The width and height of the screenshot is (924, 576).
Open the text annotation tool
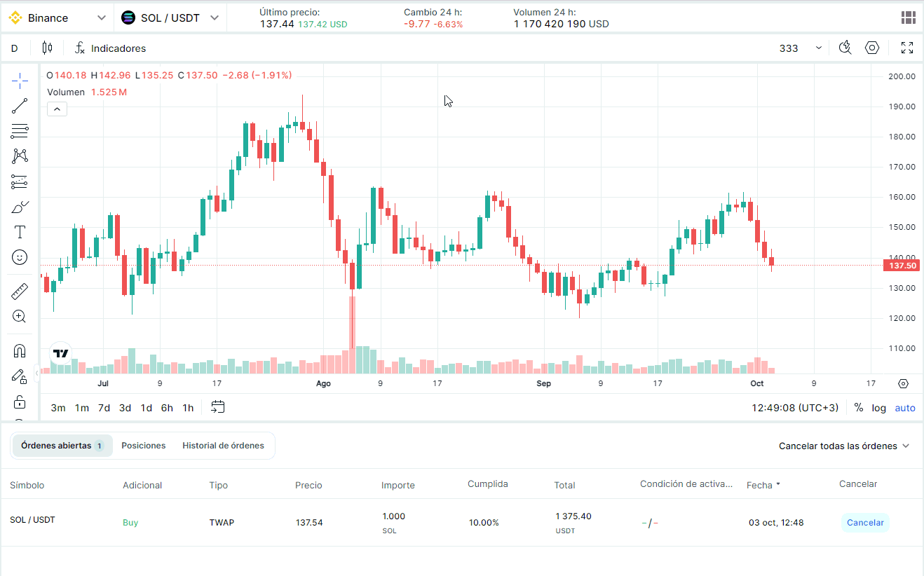point(20,232)
